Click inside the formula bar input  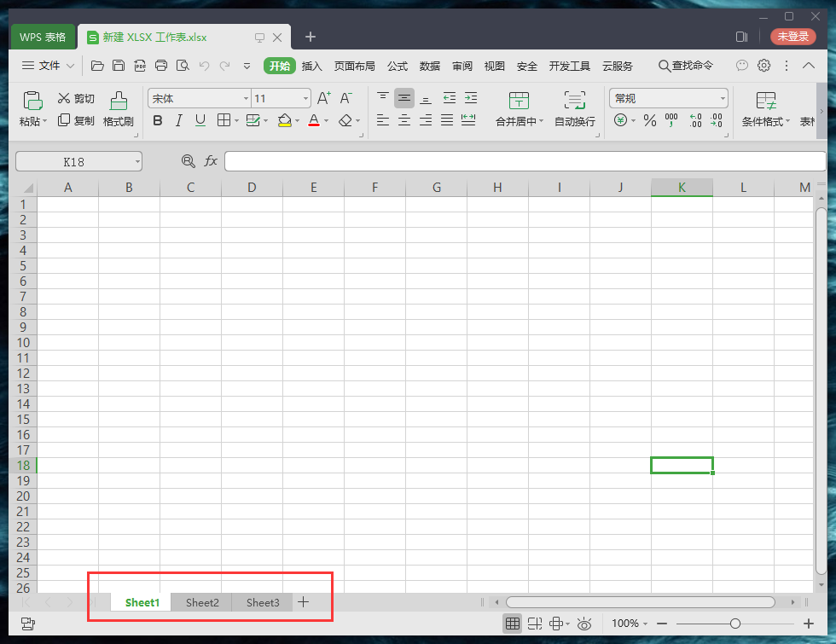click(x=524, y=161)
